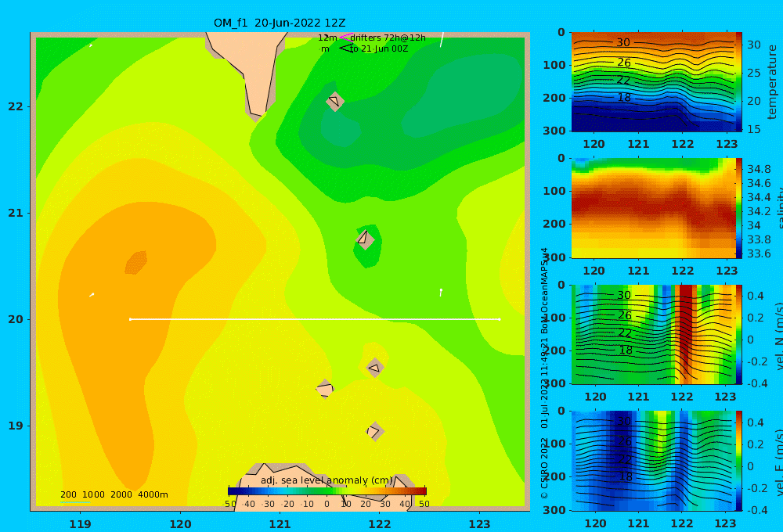Click the white drifter streak at the map's top right

pos(442,40)
